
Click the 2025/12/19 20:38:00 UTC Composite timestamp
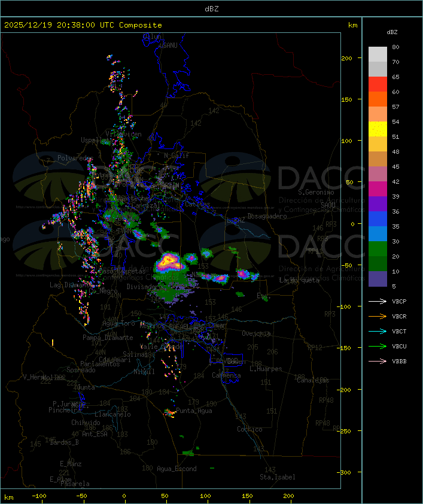(83, 25)
